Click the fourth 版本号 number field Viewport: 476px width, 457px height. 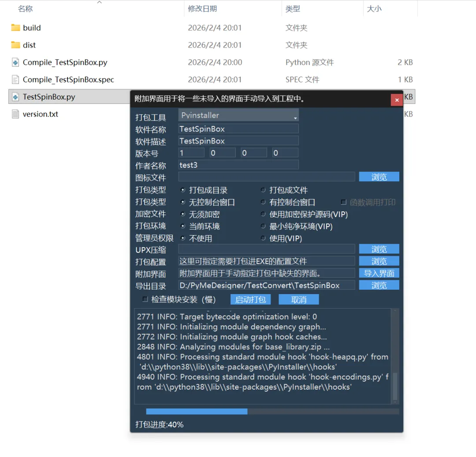coord(285,153)
